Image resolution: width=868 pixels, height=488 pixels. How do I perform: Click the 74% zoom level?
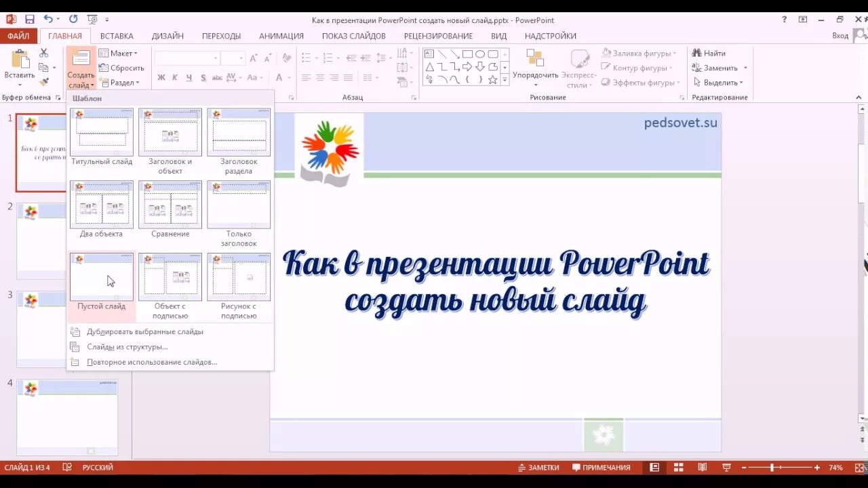(835, 468)
